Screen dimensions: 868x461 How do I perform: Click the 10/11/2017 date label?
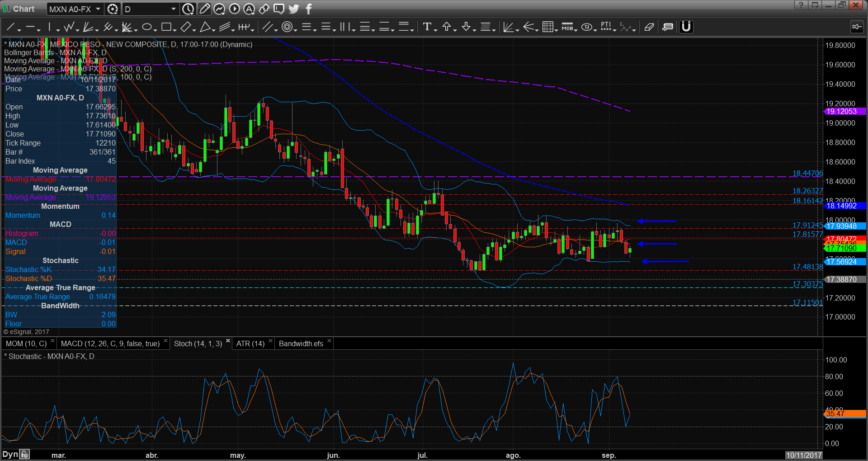click(x=803, y=455)
